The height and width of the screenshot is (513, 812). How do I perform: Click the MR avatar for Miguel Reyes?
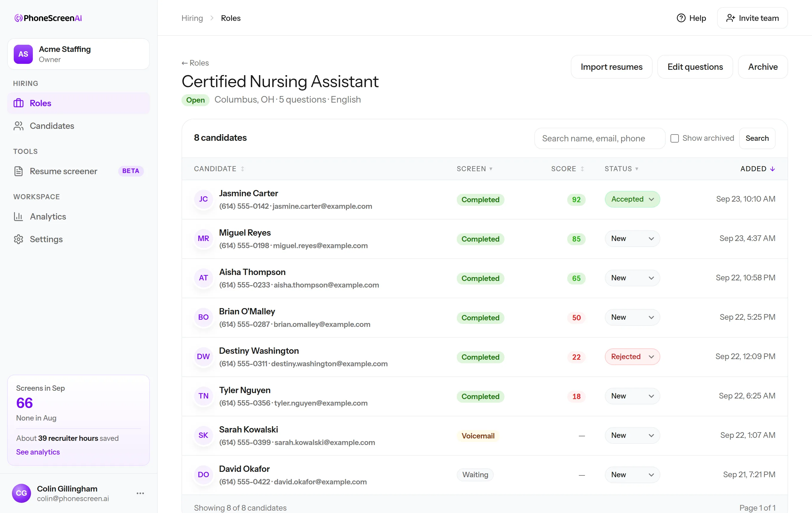(x=203, y=239)
